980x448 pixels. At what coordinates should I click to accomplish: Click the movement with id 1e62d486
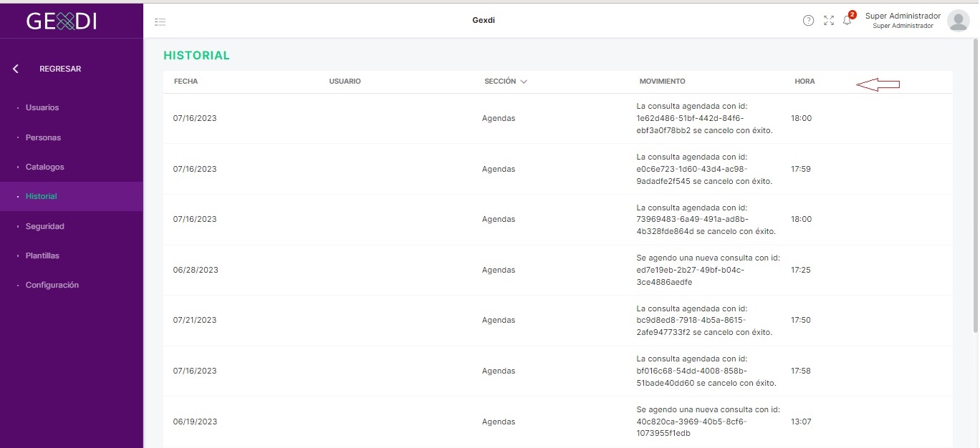coord(706,118)
